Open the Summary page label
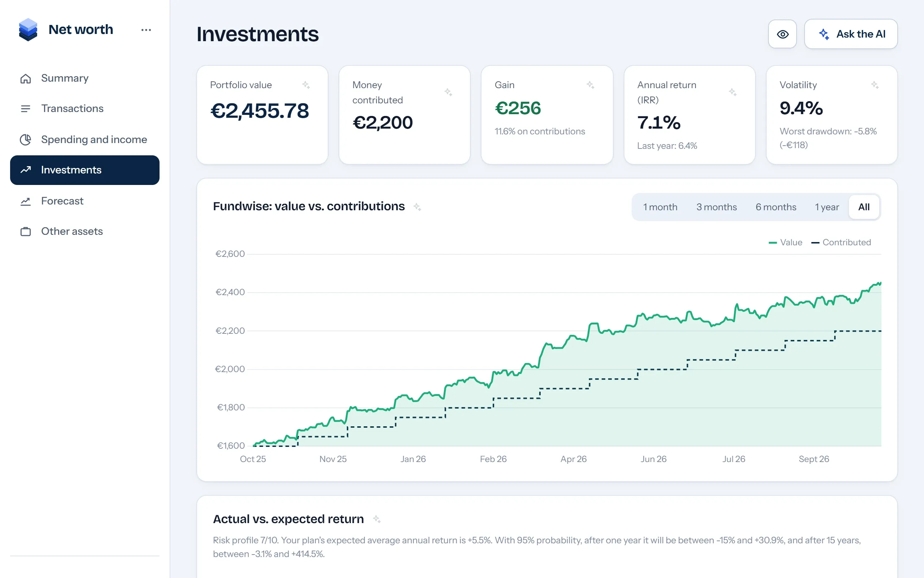Screen dimensions: 924x578 [65, 78]
